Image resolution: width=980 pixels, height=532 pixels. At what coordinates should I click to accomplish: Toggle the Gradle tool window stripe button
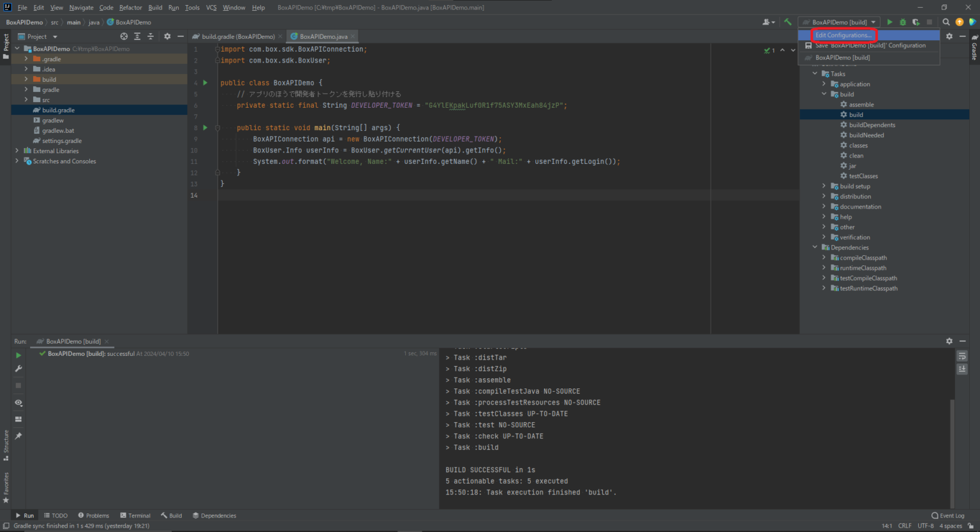(x=974, y=48)
